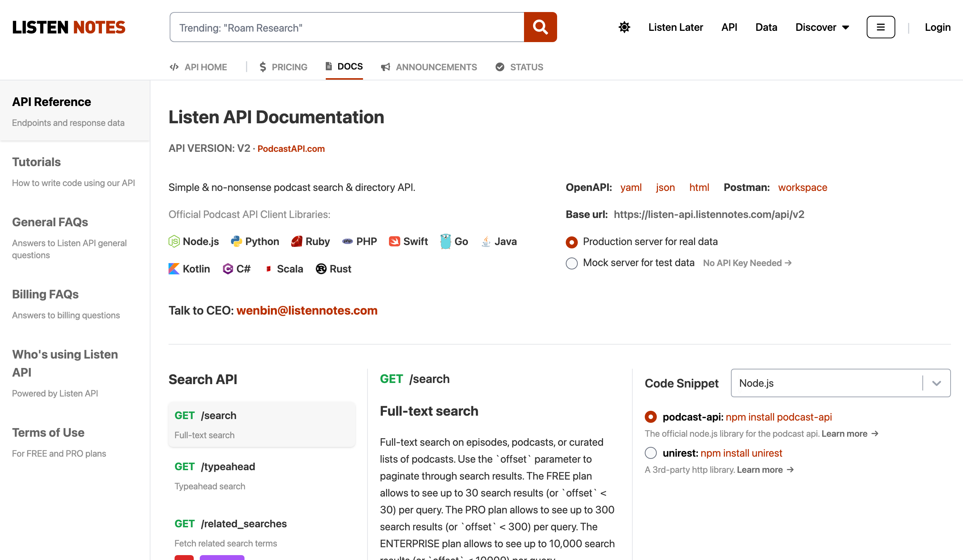
Task: Open the Discover dropdown menu
Action: (x=822, y=27)
